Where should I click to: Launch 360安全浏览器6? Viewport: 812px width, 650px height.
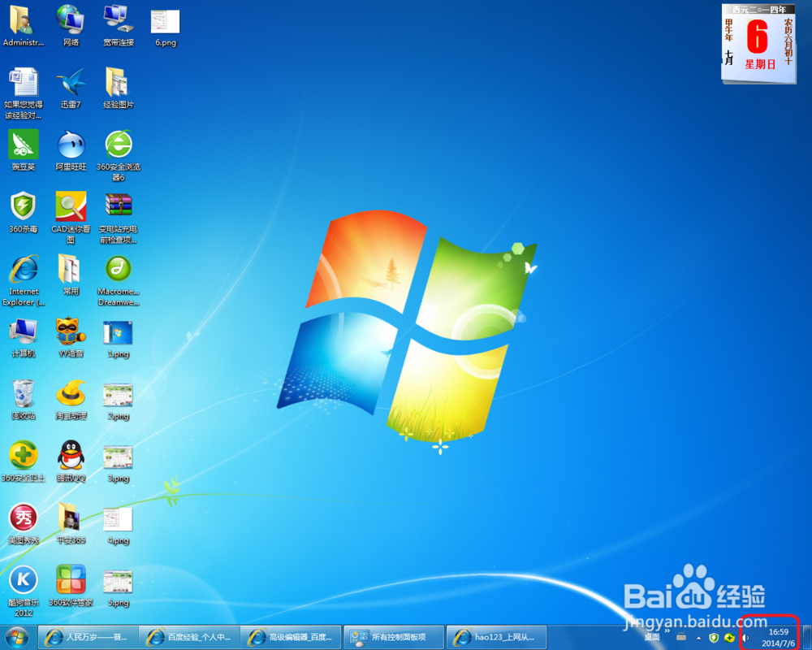119,155
